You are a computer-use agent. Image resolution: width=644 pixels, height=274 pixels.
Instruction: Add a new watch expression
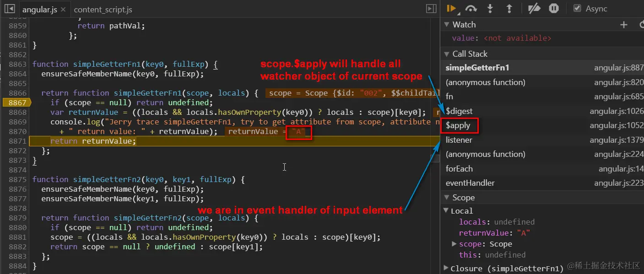(x=623, y=25)
